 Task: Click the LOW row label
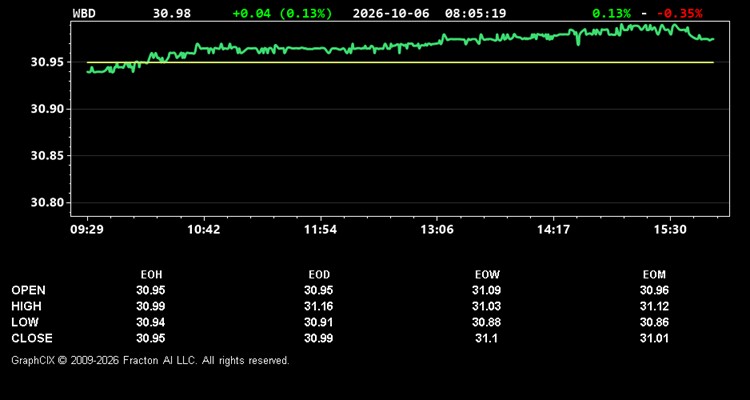click(25, 322)
